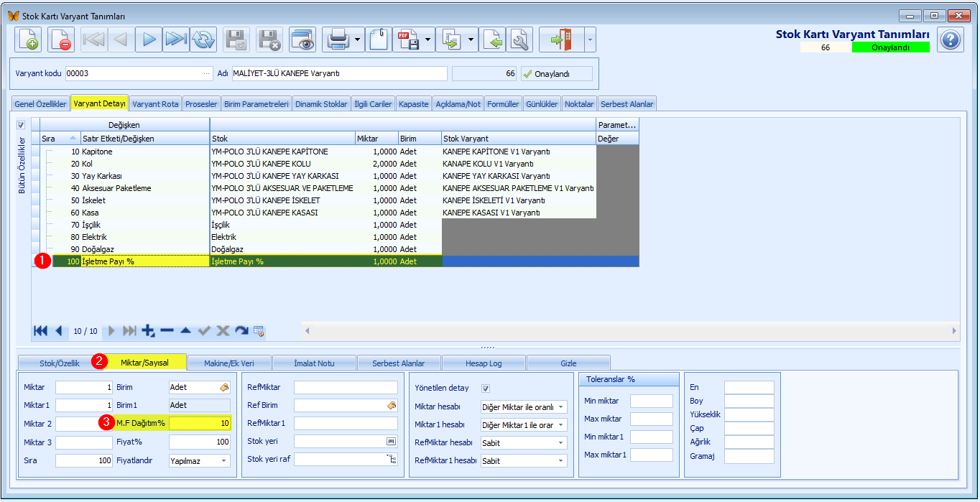The width and height of the screenshot is (980, 502).
Task: Open the Makine/Ek Veri lower tab
Action: (x=229, y=363)
